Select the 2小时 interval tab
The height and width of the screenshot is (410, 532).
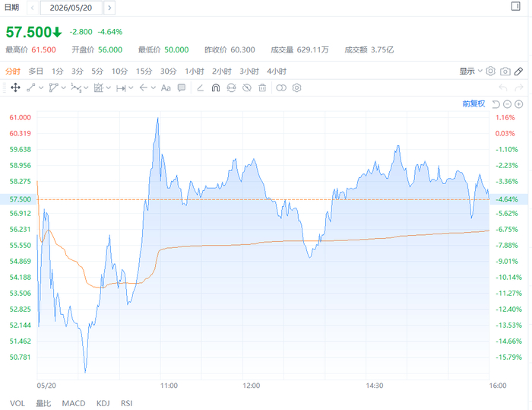coord(222,72)
